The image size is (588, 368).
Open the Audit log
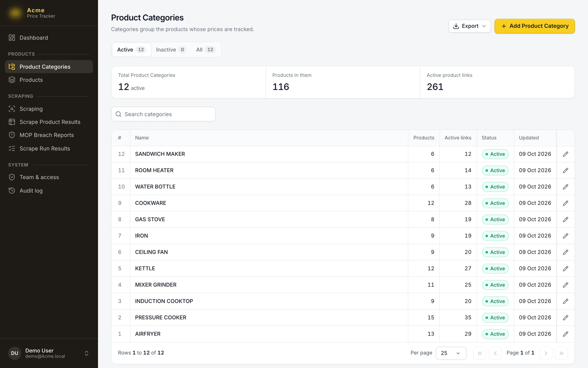[x=49, y=190]
